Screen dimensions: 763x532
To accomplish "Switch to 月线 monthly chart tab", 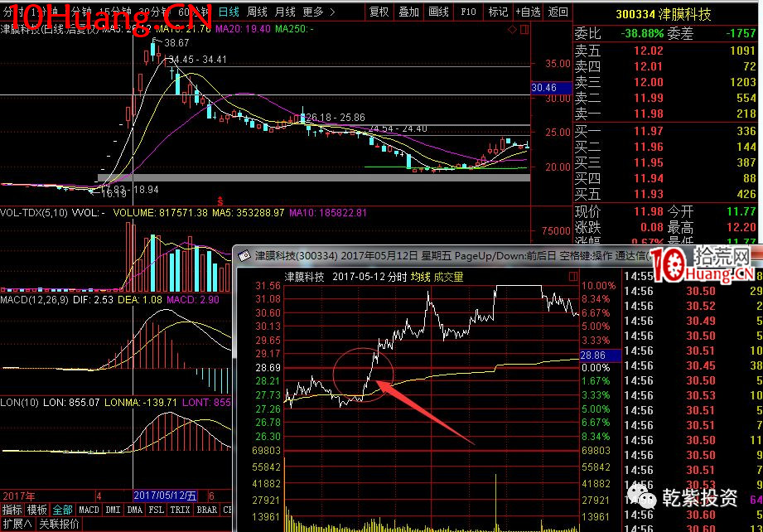I will tap(285, 12).
